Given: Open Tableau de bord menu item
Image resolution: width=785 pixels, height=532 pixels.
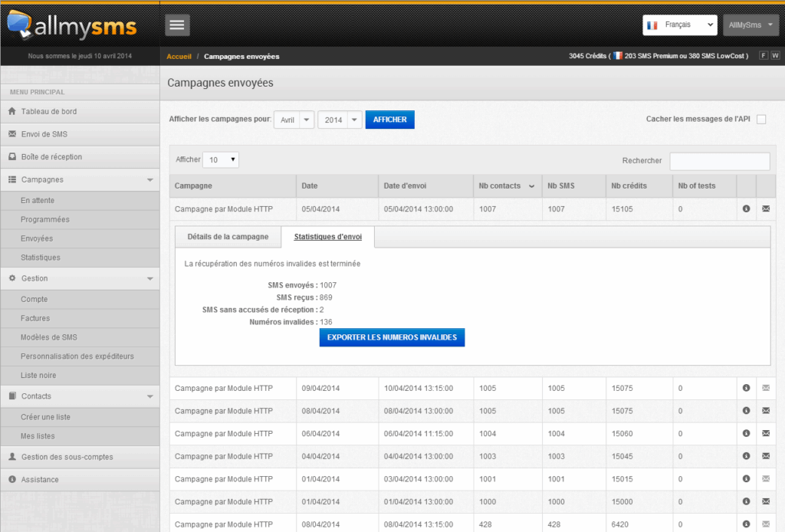Looking at the screenshot, I should coord(80,112).
